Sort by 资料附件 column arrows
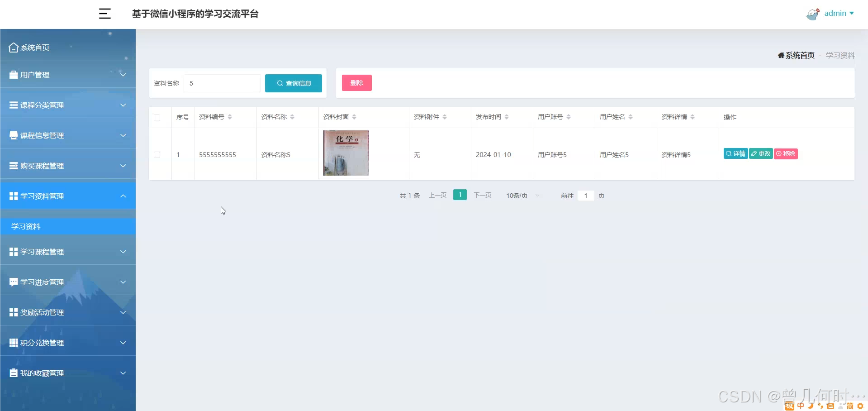 (445, 117)
